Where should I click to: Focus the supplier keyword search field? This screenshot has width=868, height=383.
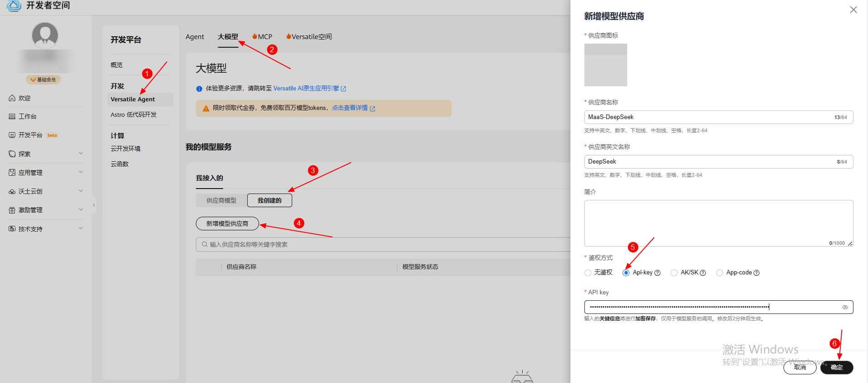pos(383,244)
